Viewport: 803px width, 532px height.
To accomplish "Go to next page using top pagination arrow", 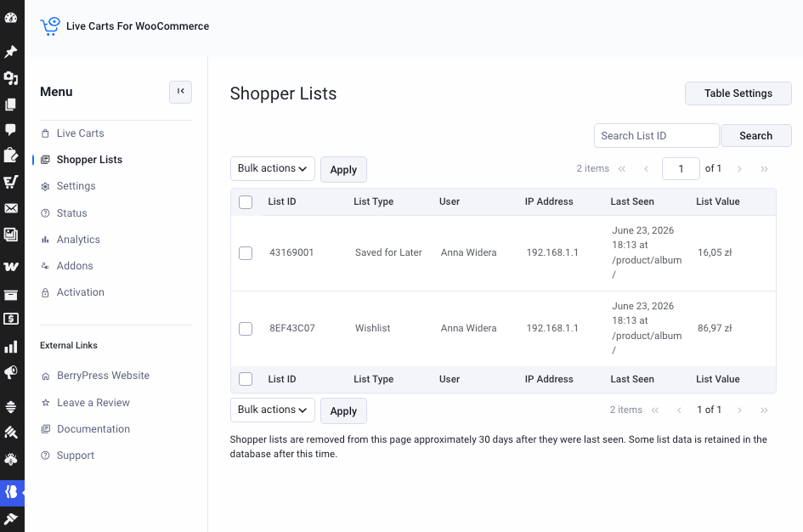I will point(739,169).
